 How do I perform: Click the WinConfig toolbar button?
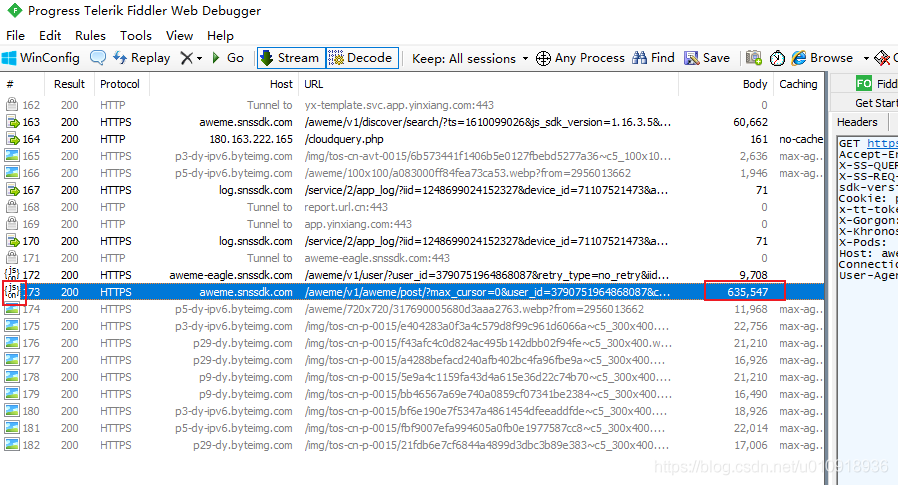[41, 58]
